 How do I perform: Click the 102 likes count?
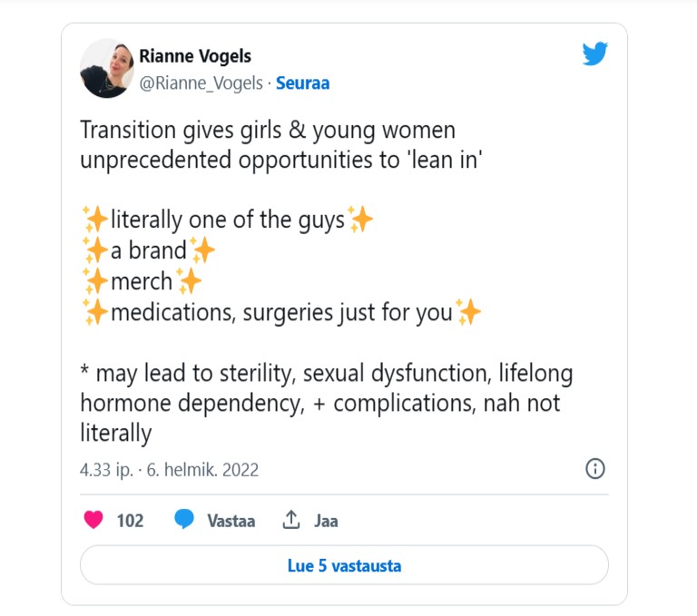(x=130, y=521)
